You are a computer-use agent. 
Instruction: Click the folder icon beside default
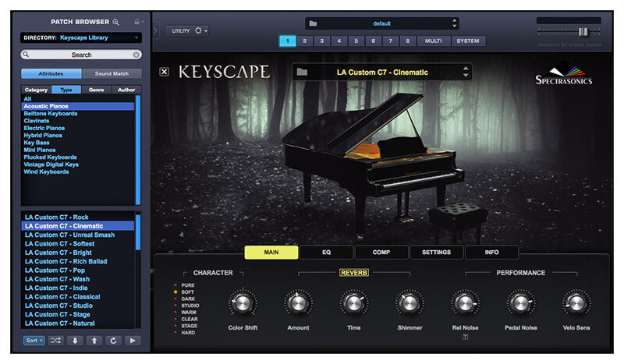[314, 23]
